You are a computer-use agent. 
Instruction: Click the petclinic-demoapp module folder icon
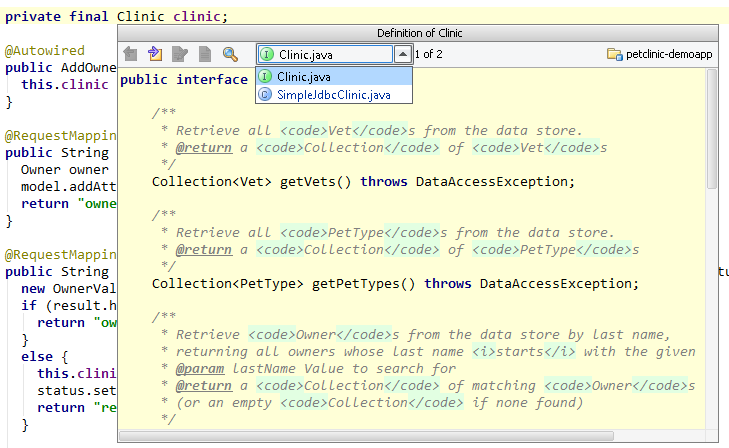[615, 54]
